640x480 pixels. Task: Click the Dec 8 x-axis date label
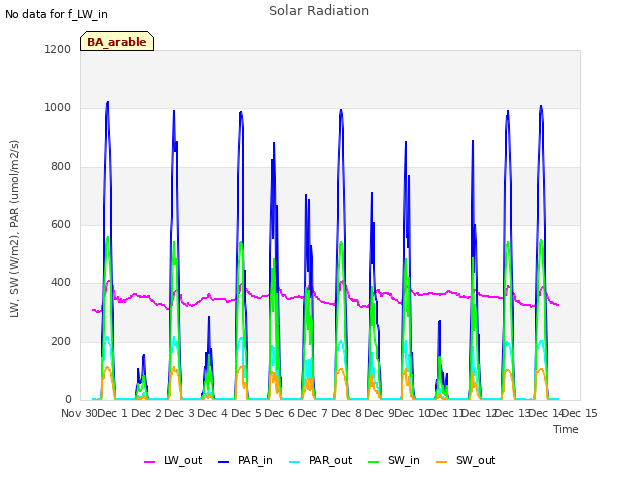[x=346, y=413]
